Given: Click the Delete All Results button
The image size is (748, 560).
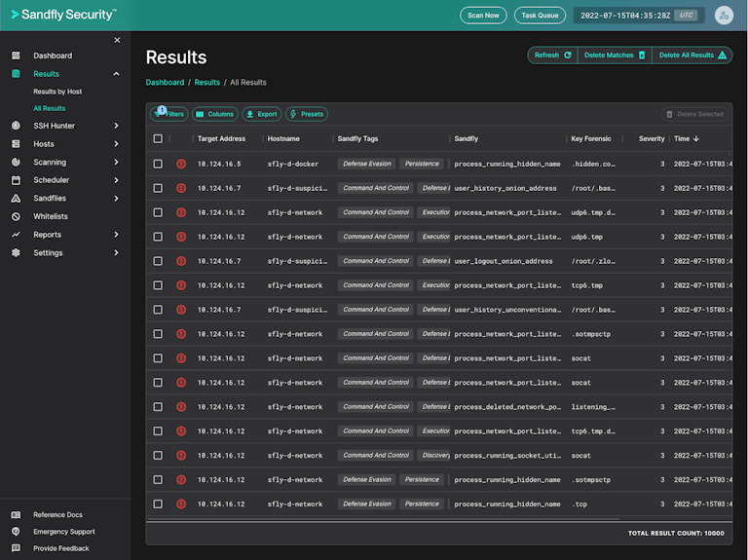Looking at the screenshot, I should coord(692,56).
